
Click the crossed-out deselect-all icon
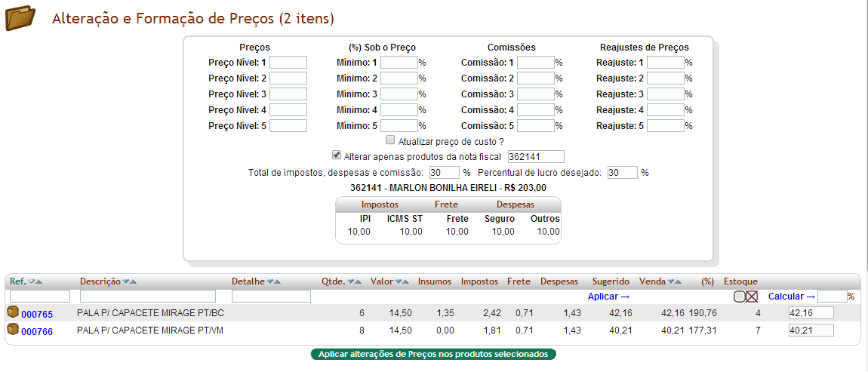752,297
